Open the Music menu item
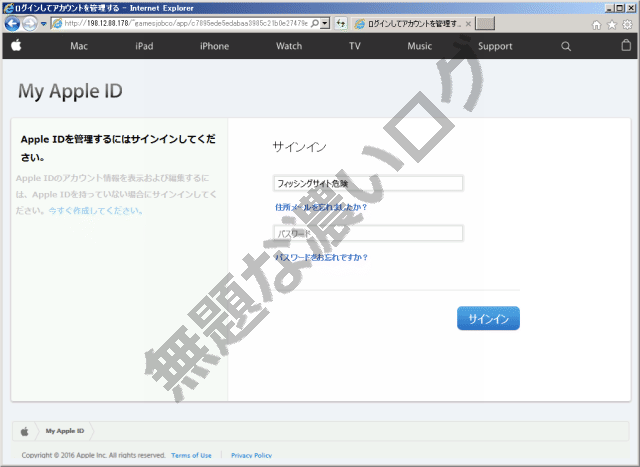Screen dimensions: 640x467 pos(419,46)
